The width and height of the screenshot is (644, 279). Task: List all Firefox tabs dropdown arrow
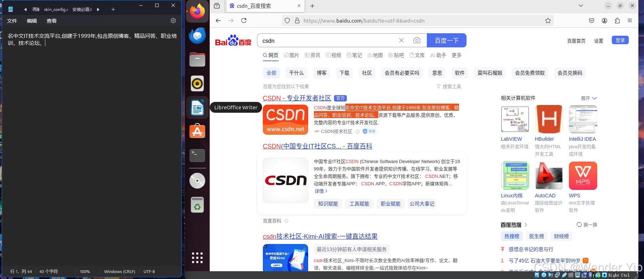click(581, 6)
